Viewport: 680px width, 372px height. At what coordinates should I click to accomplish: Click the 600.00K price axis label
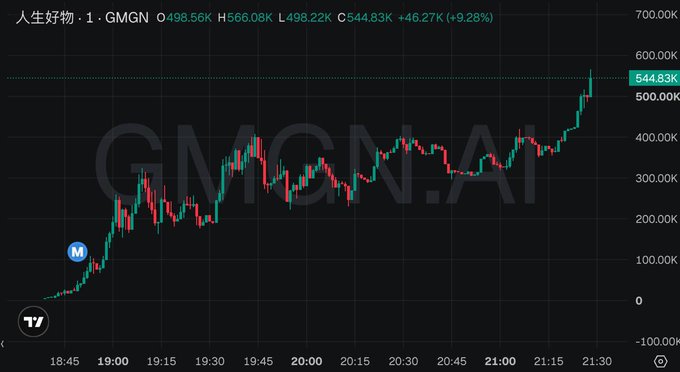pyautogui.click(x=656, y=55)
